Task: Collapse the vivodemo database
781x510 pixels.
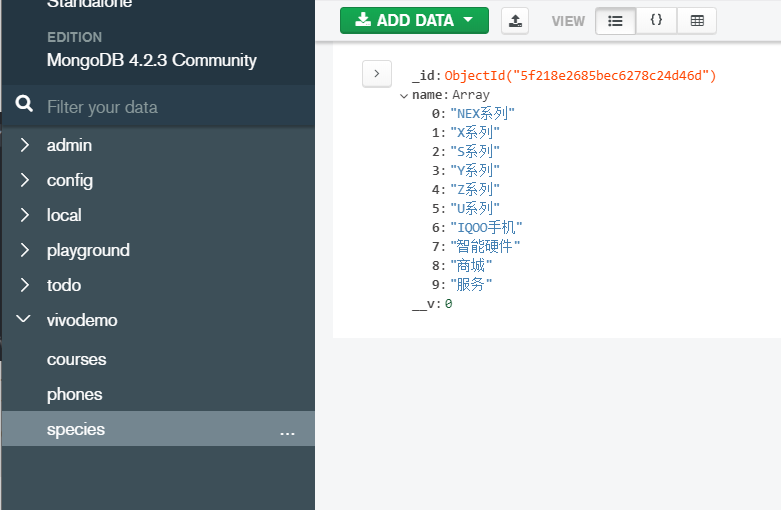Action: point(23,319)
